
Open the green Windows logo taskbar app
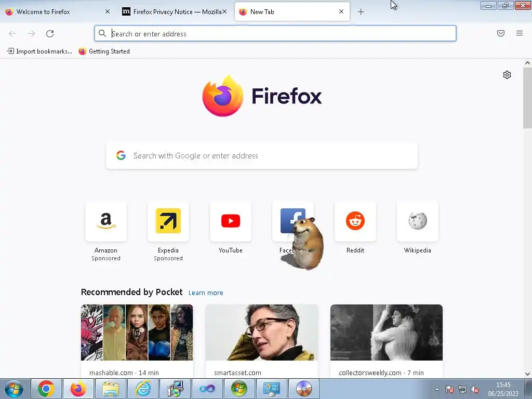[x=239, y=389]
